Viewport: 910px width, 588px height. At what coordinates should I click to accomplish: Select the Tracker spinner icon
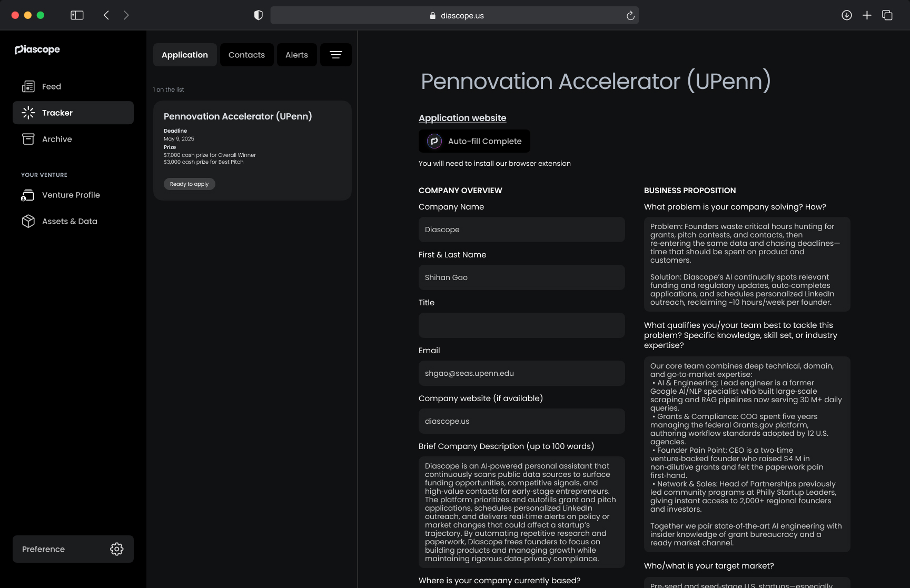[28, 113]
